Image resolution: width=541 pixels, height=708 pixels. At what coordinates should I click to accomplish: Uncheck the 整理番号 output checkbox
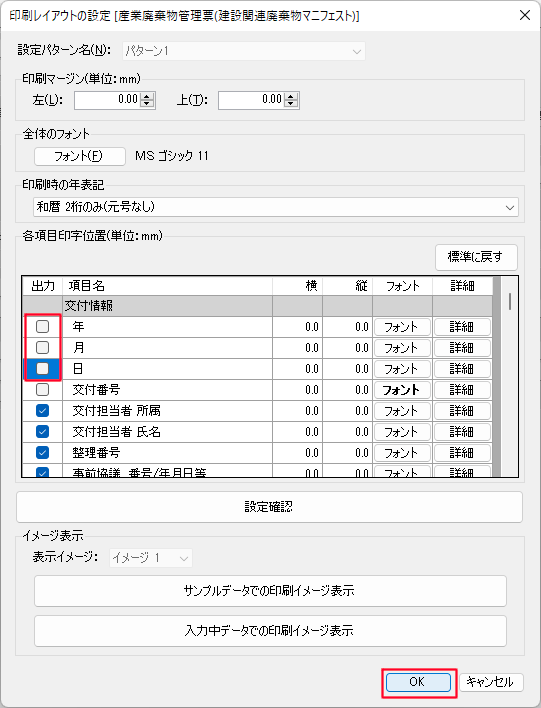[42, 453]
